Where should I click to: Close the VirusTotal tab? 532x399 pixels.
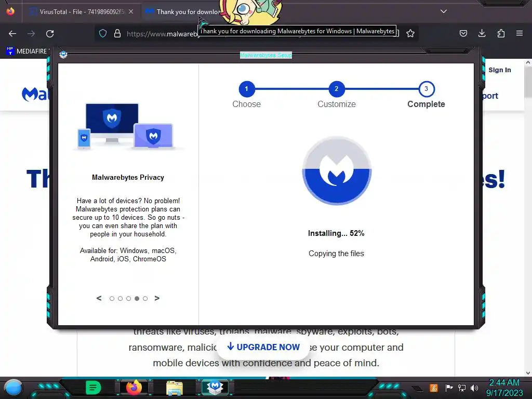click(x=131, y=11)
